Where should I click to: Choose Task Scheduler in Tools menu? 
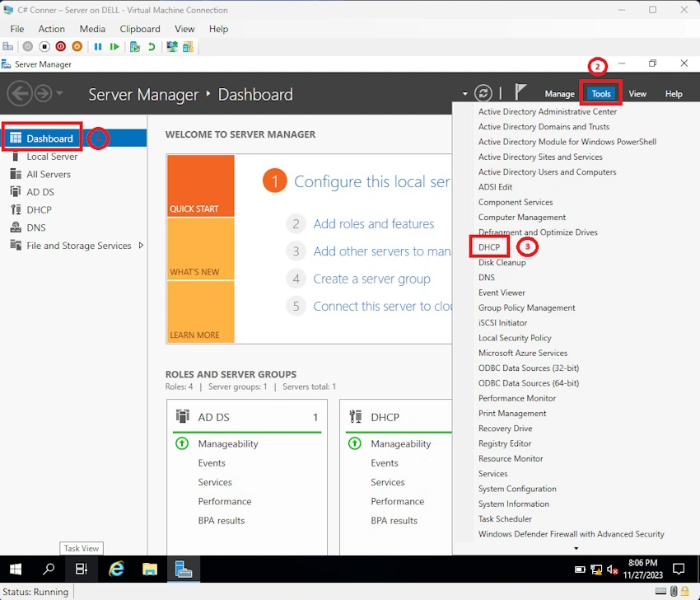pos(505,518)
